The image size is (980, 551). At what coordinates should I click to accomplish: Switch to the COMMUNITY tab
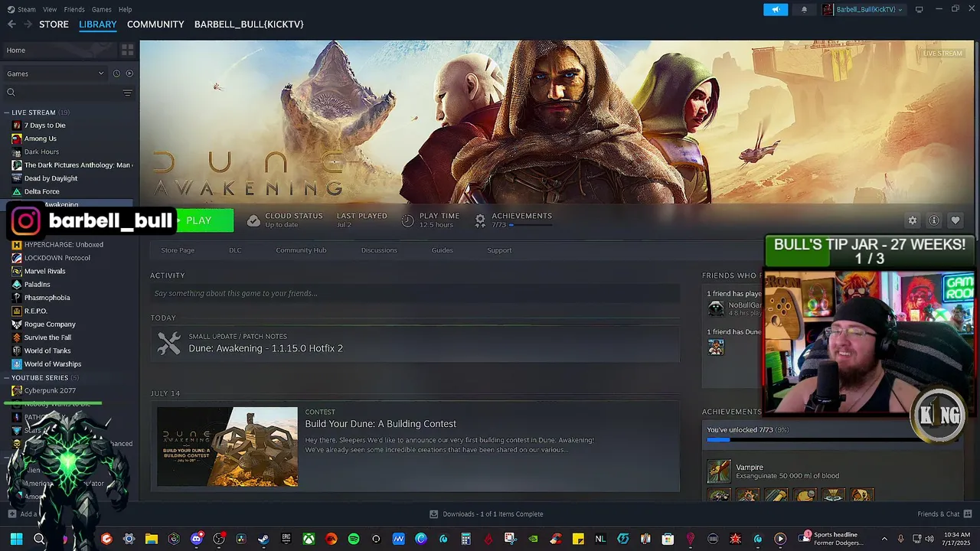(x=155, y=24)
